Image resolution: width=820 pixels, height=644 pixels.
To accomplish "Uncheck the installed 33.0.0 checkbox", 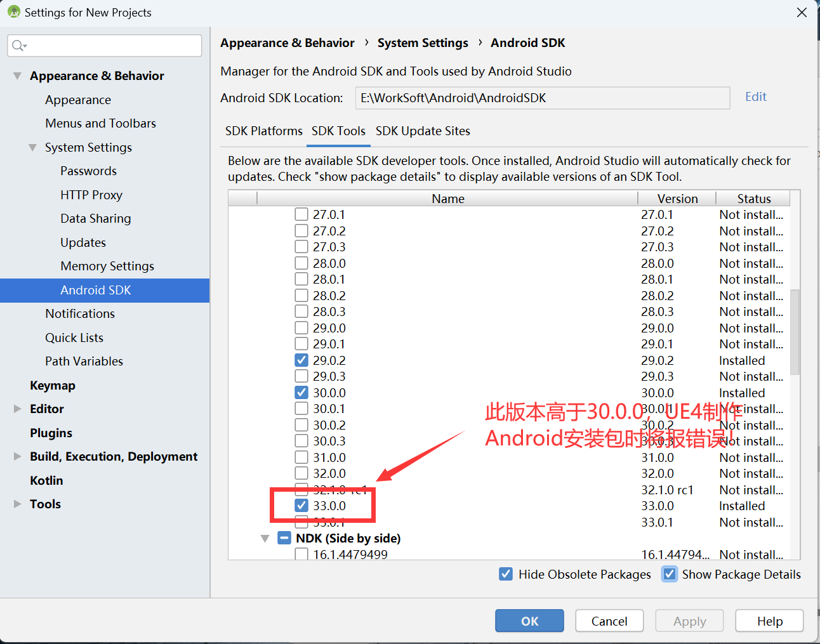I will click(x=301, y=506).
